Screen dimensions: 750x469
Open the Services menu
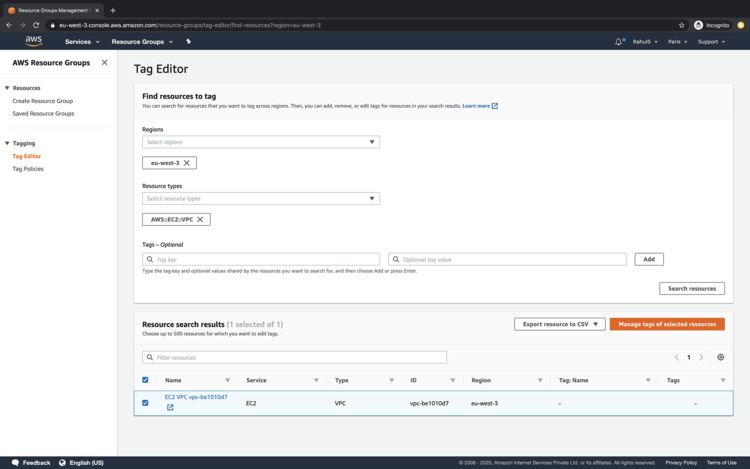[x=82, y=42]
